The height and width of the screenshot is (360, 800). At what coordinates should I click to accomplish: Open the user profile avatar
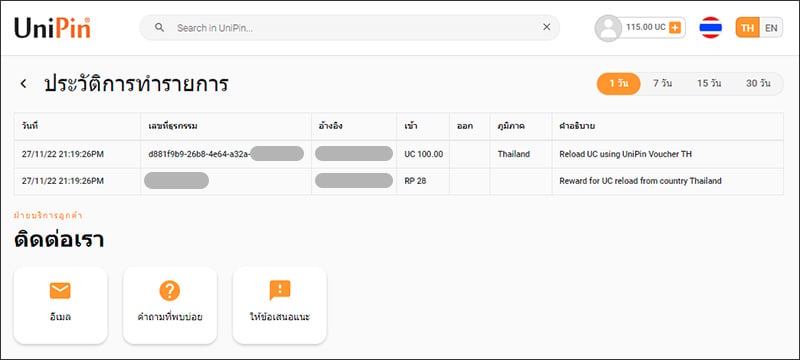(x=608, y=28)
